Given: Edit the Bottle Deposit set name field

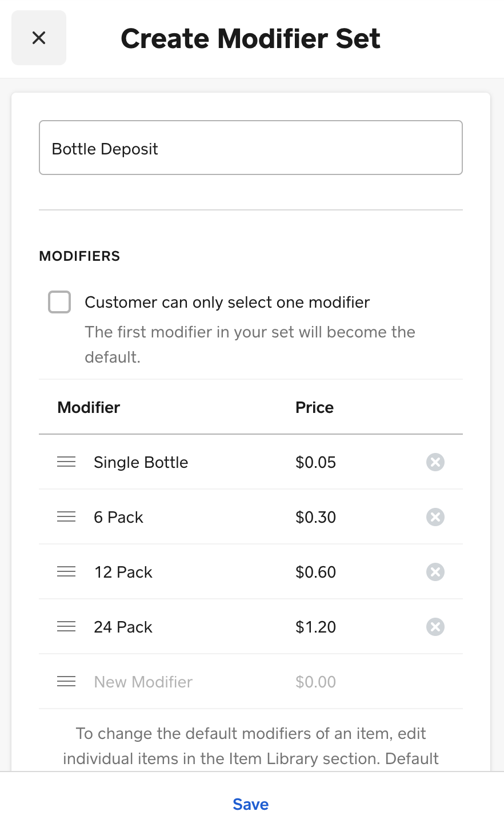Looking at the screenshot, I should click(x=250, y=148).
